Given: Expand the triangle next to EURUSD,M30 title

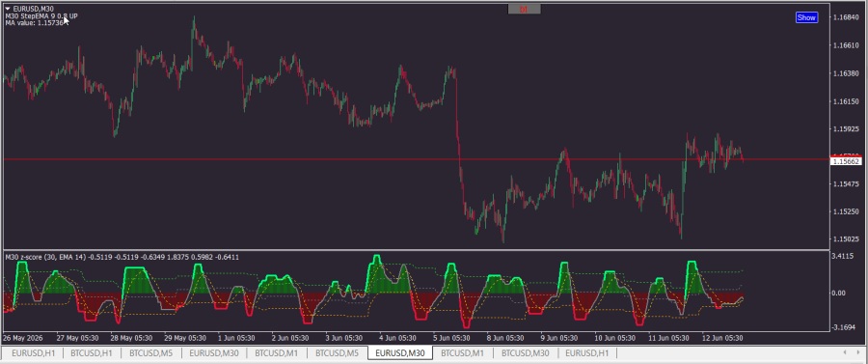Looking at the screenshot, I should coord(8,9).
